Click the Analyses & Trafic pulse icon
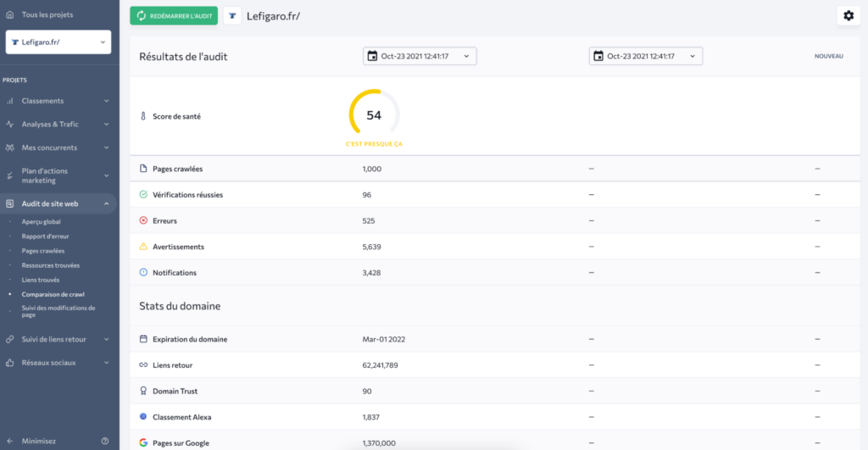Image resolution: width=868 pixels, height=450 pixels. click(10, 124)
